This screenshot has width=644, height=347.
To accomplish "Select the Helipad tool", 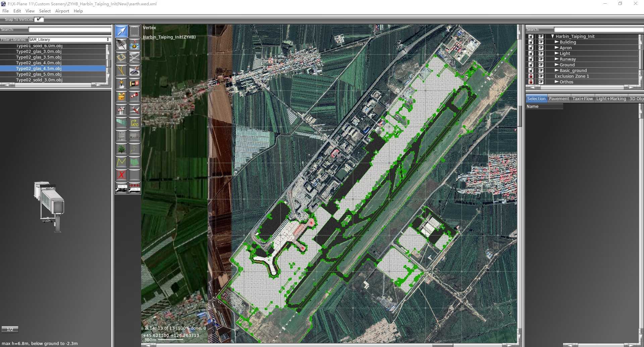I will tap(121, 57).
